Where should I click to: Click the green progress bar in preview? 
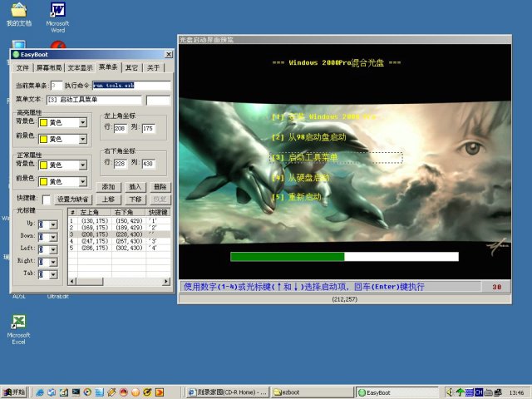click(287, 257)
